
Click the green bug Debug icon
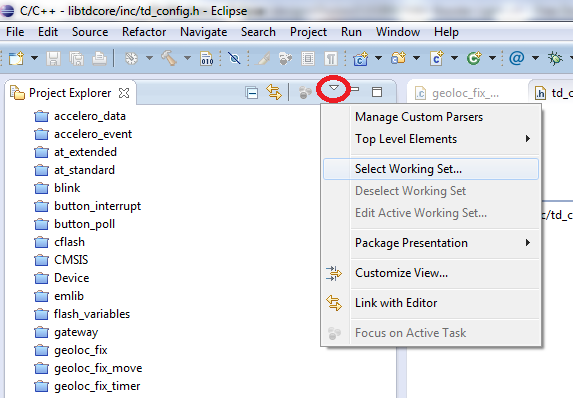point(555,58)
